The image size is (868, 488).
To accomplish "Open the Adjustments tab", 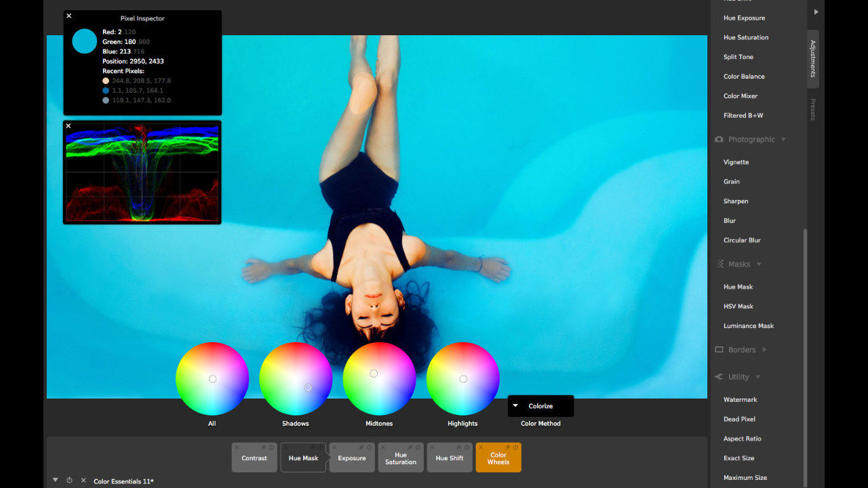I will [x=812, y=59].
